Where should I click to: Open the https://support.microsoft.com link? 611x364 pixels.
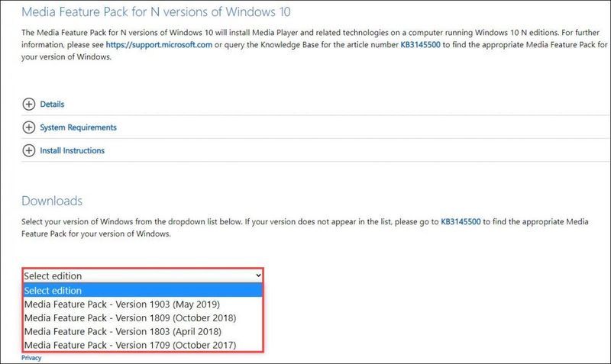[x=159, y=45]
